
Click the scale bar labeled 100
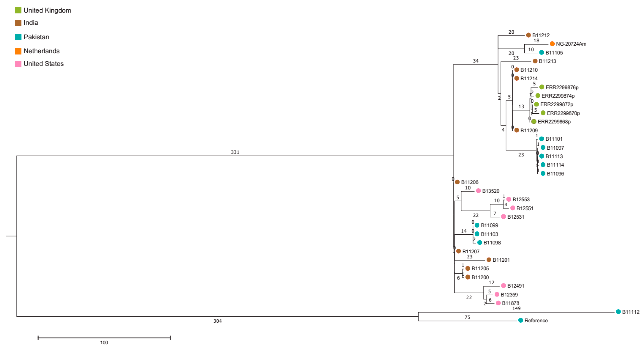pos(104,338)
